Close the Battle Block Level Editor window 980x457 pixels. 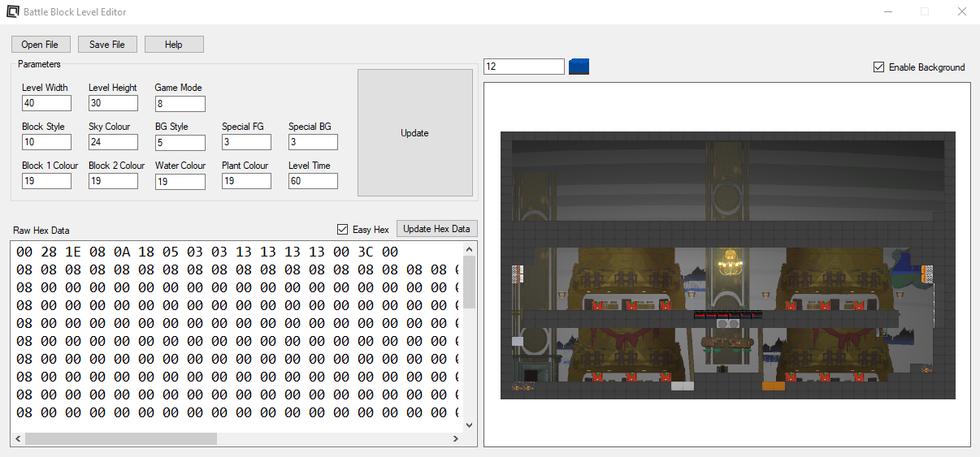click(x=961, y=12)
